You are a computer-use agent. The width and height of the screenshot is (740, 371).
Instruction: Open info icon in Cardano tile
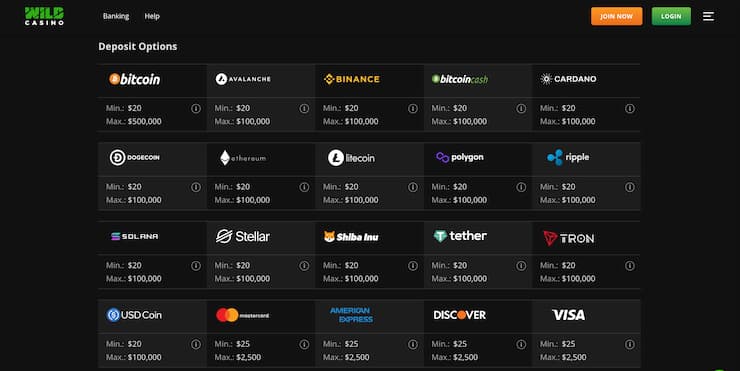click(630, 109)
